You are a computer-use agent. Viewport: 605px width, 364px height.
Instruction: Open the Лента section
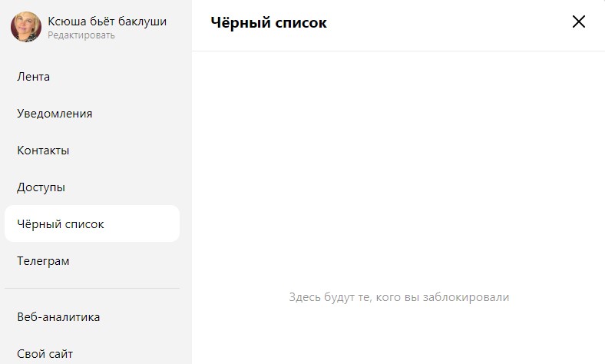(34, 77)
